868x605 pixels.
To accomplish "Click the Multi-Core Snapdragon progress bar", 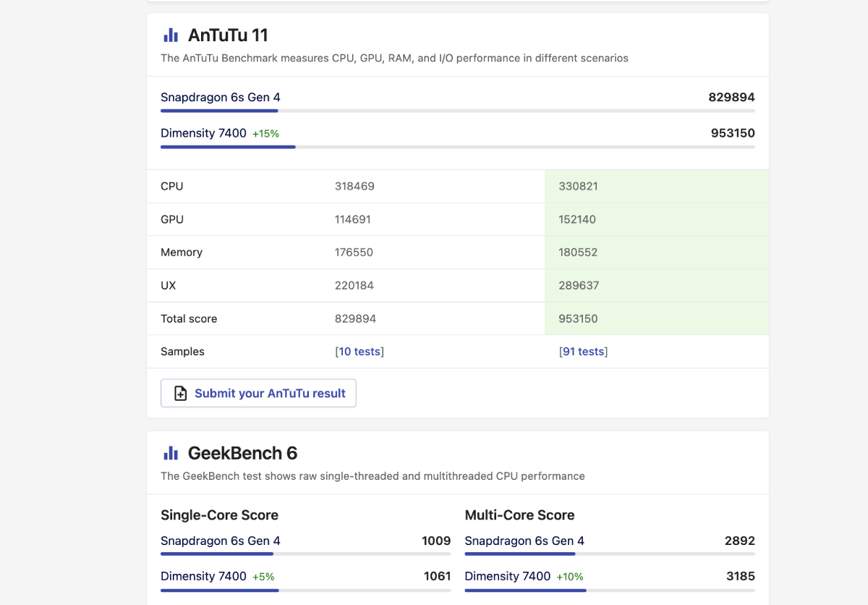I will [610, 554].
